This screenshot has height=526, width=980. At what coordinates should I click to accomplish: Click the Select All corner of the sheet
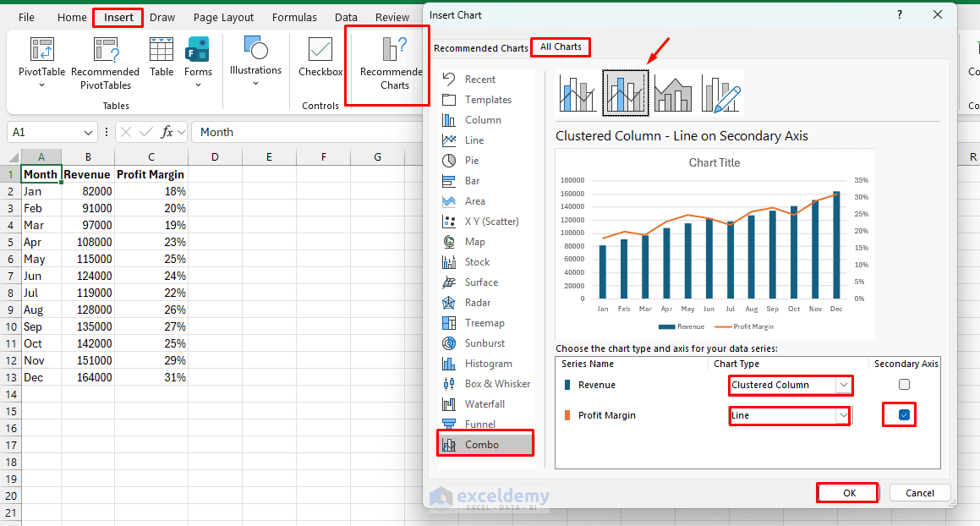11,157
